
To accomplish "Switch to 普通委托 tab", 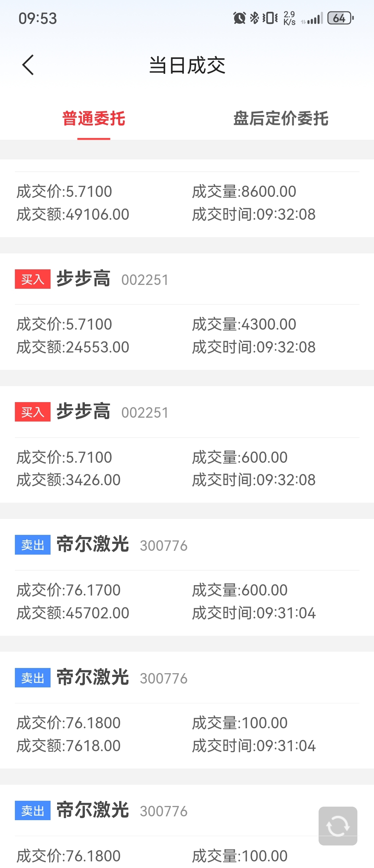I will click(93, 119).
